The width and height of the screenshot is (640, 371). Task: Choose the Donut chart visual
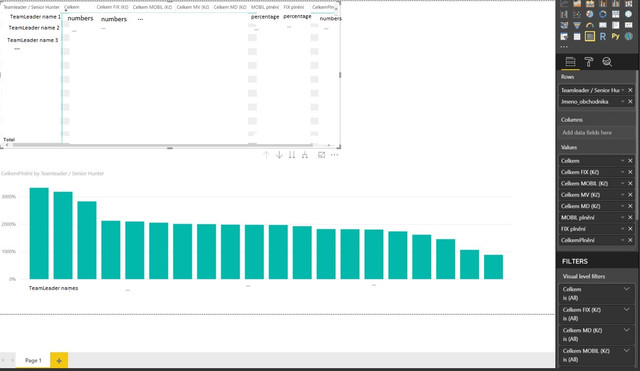pyautogui.click(x=603, y=14)
